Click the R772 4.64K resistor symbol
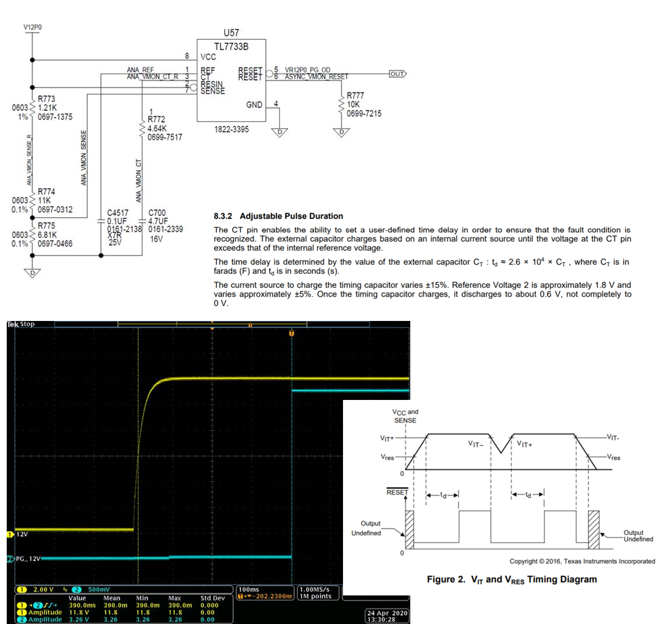Viewport: 672px width, 624px height. click(x=142, y=128)
